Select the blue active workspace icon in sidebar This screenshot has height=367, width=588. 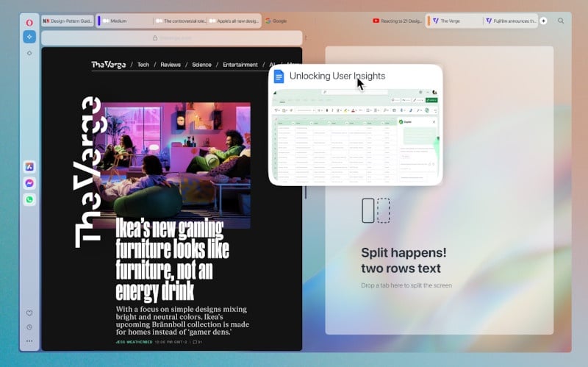tap(29, 37)
